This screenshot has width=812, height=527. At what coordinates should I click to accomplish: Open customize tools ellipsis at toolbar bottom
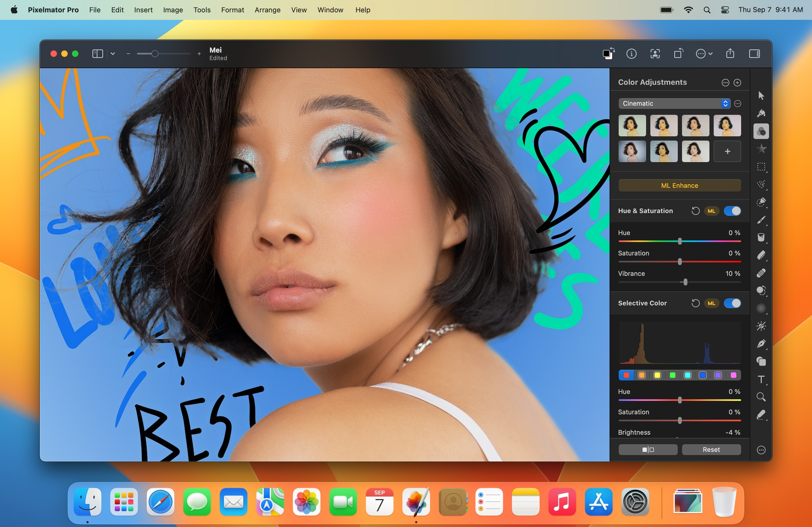click(x=761, y=450)
